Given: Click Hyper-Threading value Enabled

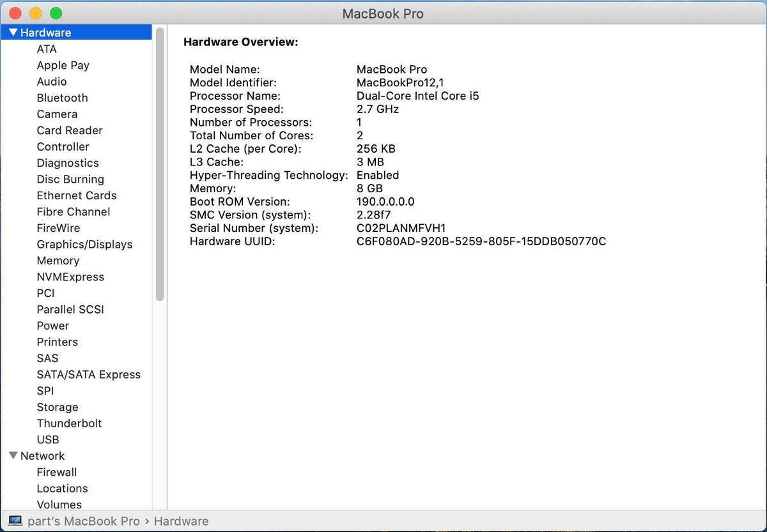Looking at the screenshot, I should pyautogui.click(x=378, y=175).
